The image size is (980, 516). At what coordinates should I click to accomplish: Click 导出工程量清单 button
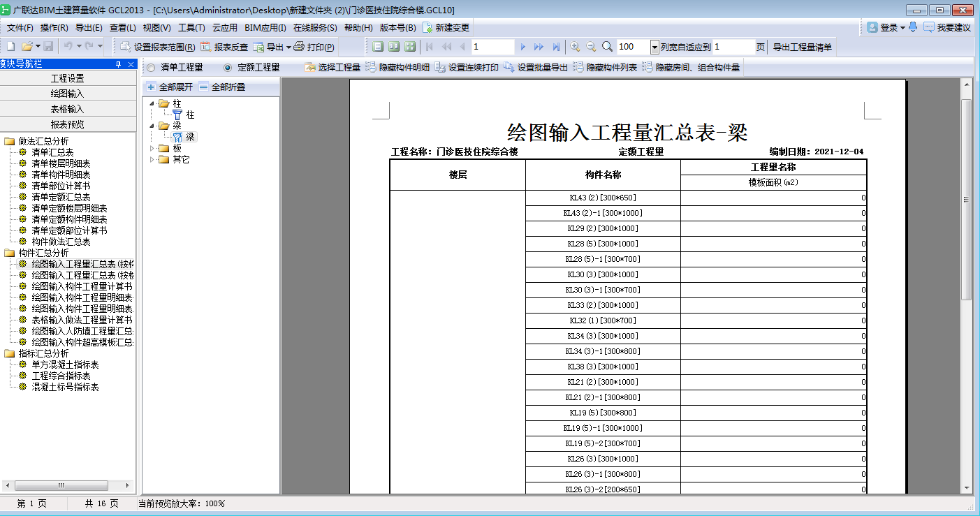coord(802,47)
